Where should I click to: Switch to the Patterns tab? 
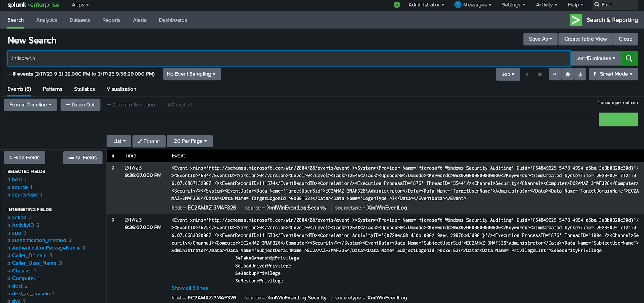(x=53, y=89)
